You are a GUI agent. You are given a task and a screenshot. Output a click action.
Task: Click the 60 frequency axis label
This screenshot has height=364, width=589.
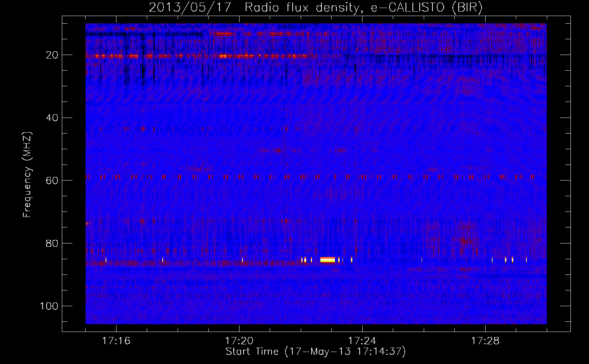click(x=52, y=181)
